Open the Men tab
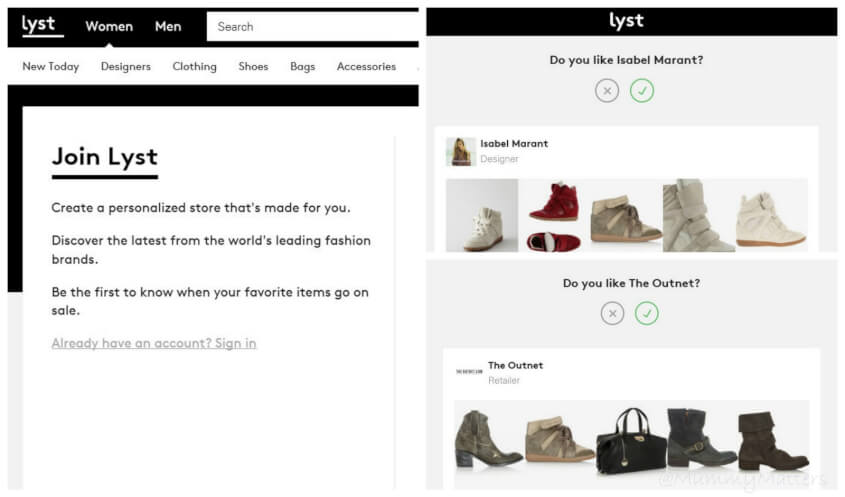Screen dimensions: 845x497 (168, 26)
